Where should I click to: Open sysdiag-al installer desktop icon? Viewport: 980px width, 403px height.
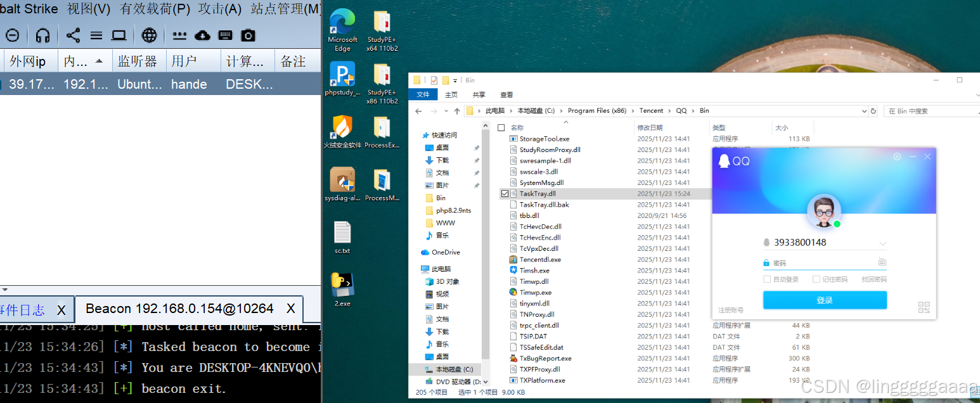342,184
